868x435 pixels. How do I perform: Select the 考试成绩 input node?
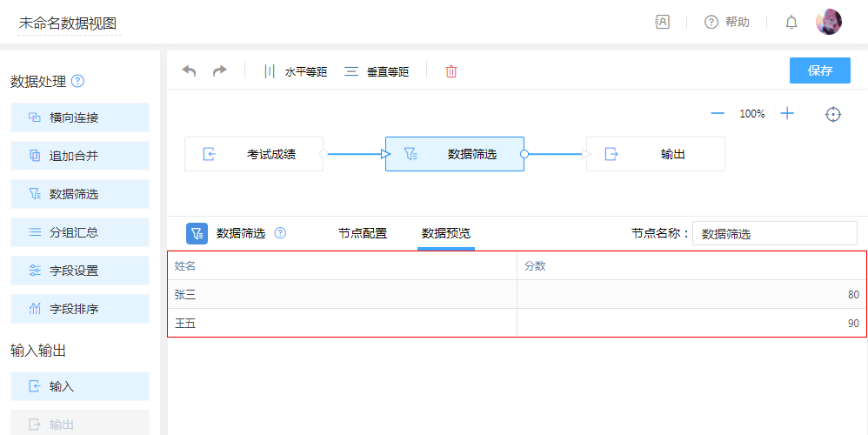(x=254, y=154)
